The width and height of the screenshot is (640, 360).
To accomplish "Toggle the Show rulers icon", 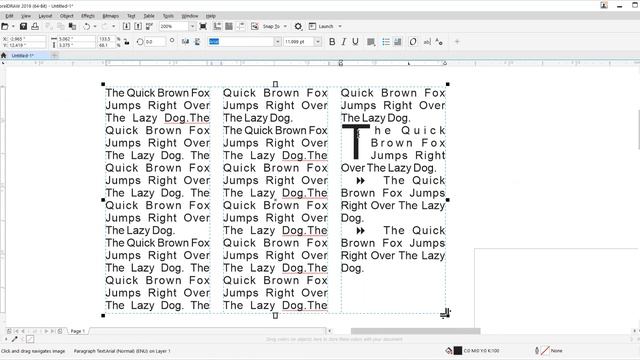I will click(x=217, y=27).
